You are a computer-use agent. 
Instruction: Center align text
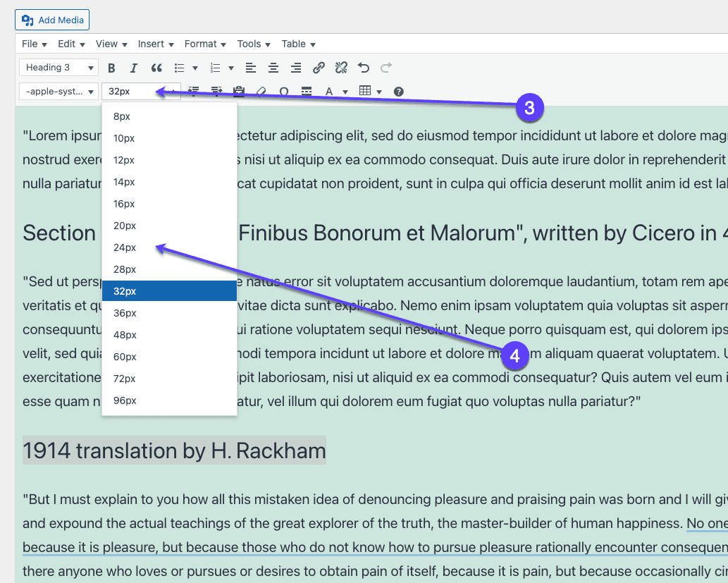[x=273, y=68]
